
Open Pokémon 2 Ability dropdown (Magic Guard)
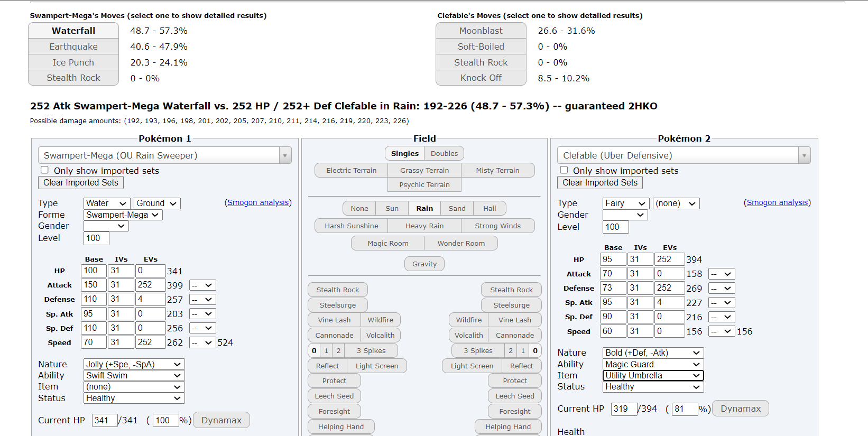click(653, 364)
